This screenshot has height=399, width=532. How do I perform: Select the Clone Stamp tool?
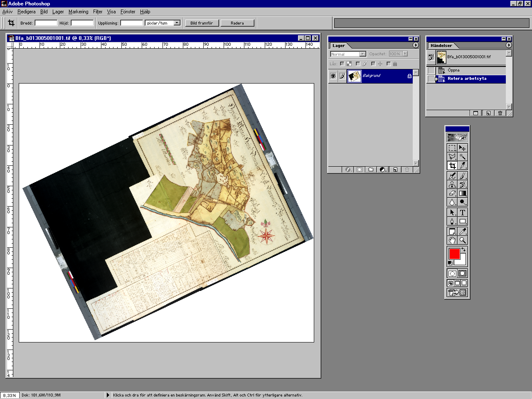[x=452, y=185]
